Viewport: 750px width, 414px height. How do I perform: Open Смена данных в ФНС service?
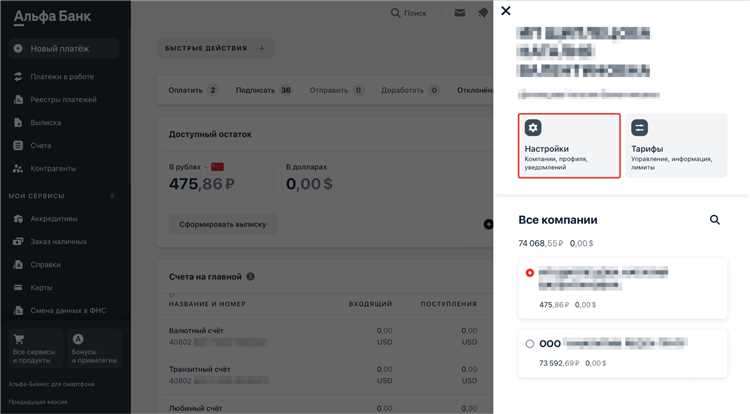click(x=68, y=310)
